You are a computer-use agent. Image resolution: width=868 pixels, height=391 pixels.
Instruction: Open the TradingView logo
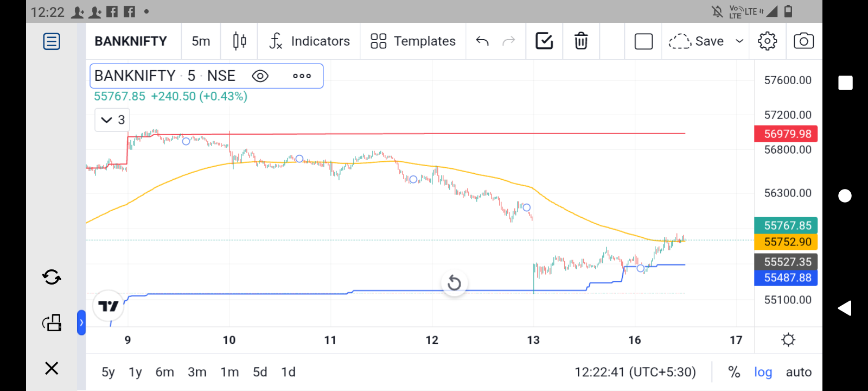(108, 306)
